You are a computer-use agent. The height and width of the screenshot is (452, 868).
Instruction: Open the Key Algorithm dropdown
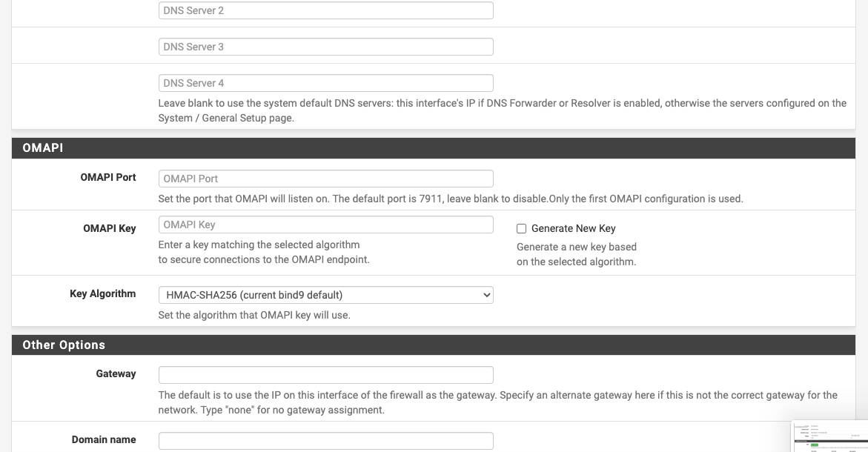[x=325, y=295]
